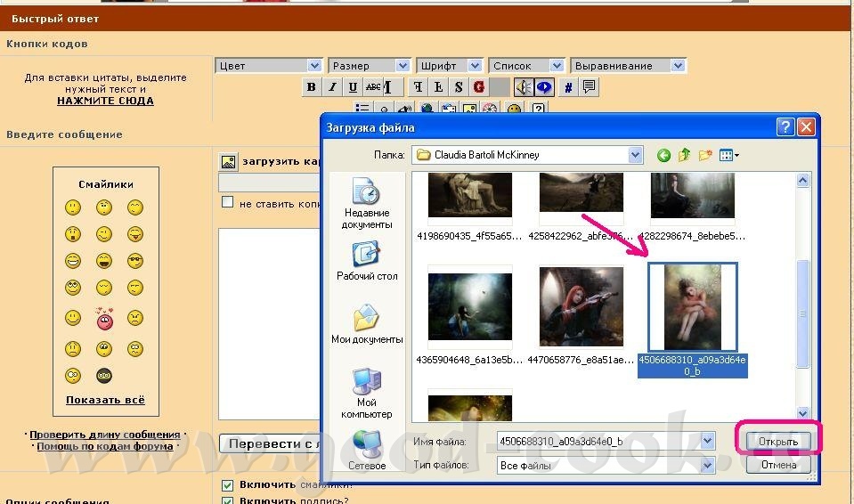854x504 pixels.
Task: Insert the laughing open-mouth smiley
Action: coord(104,261)
